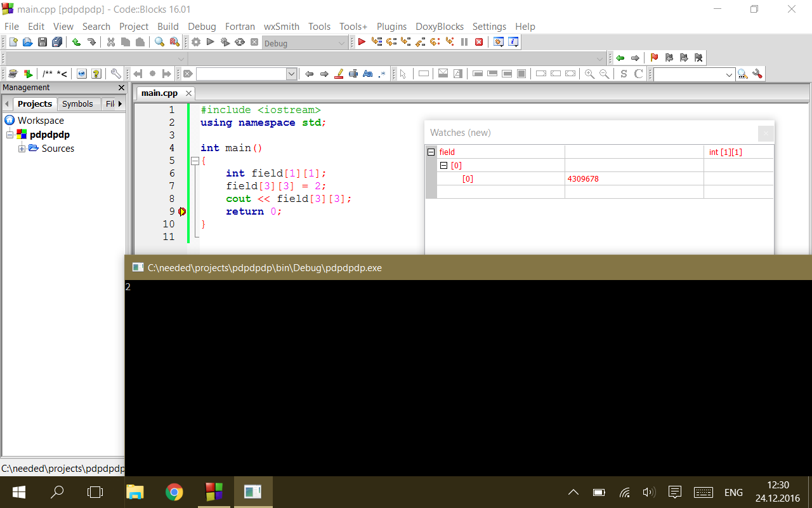This screenshot has height=508, width=812.
Task: Open the debugger info icon
Action: coord(513,43)
